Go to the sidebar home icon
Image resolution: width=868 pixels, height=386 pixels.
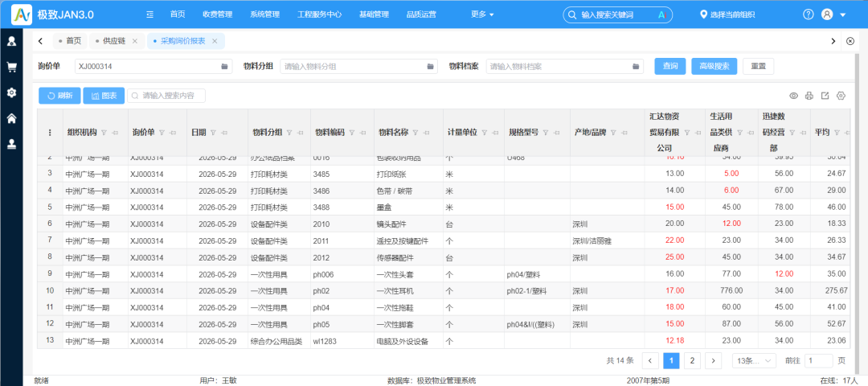pyautogui.click(x=11, y=118)
